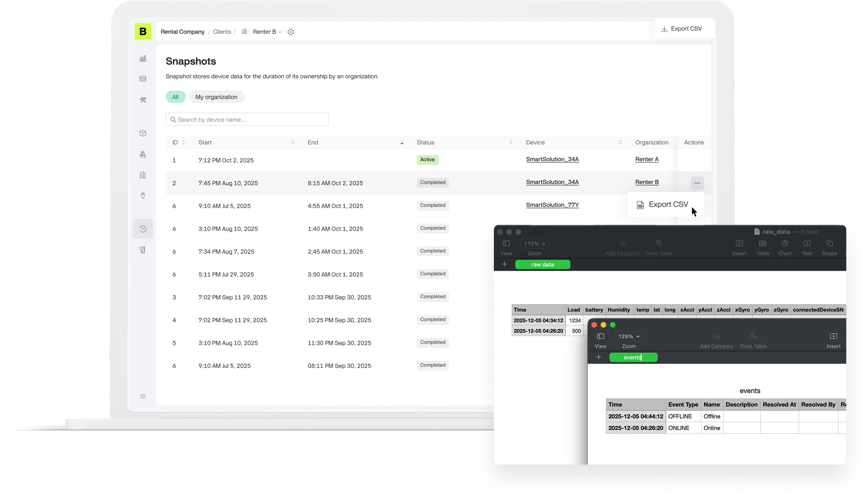Click the location pin sidebar icon

point(143,196)
